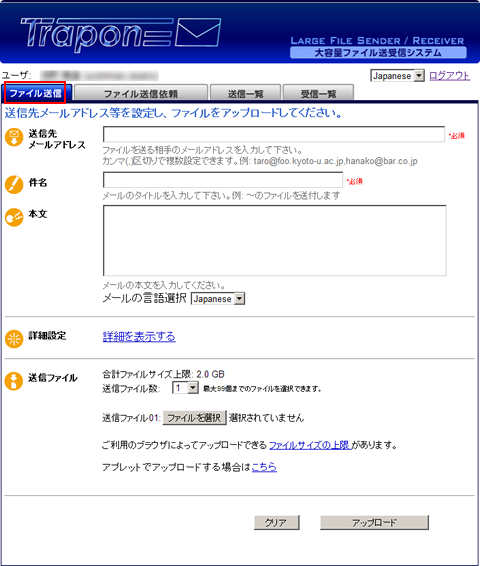
Task: Click the ファイルを選択 button
Action: (x=195, y=418)
